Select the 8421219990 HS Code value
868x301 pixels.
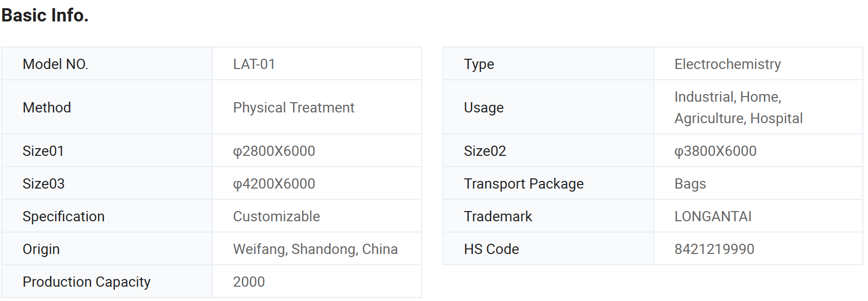(714, 249)
